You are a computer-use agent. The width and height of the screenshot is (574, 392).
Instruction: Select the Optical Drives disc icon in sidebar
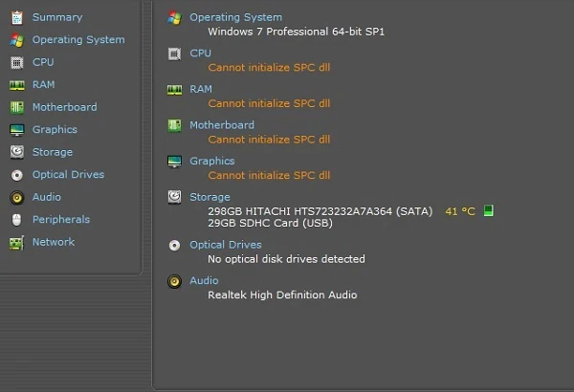[x=16, y=175]
